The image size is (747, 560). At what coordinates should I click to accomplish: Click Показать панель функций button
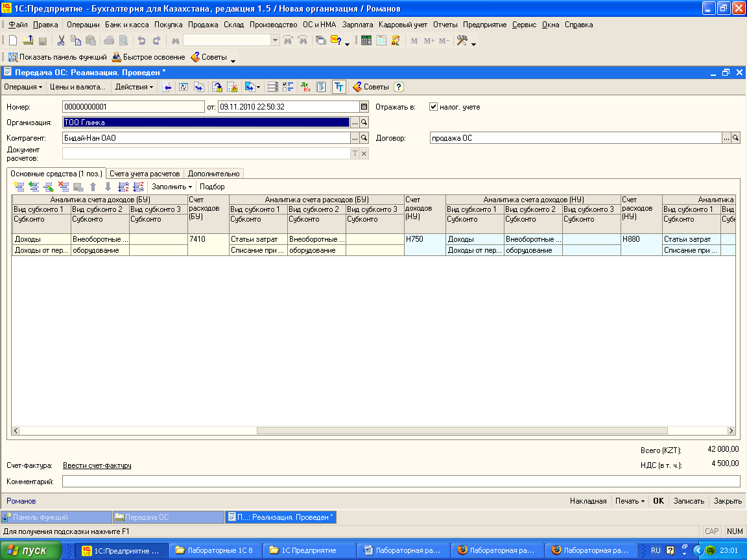pos(58,57)
